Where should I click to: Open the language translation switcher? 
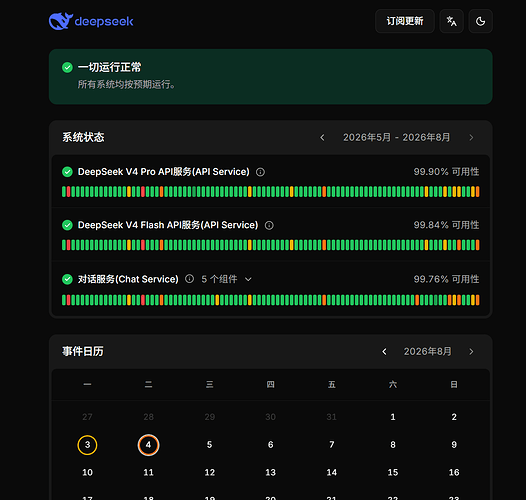click(x=452, y=21)
